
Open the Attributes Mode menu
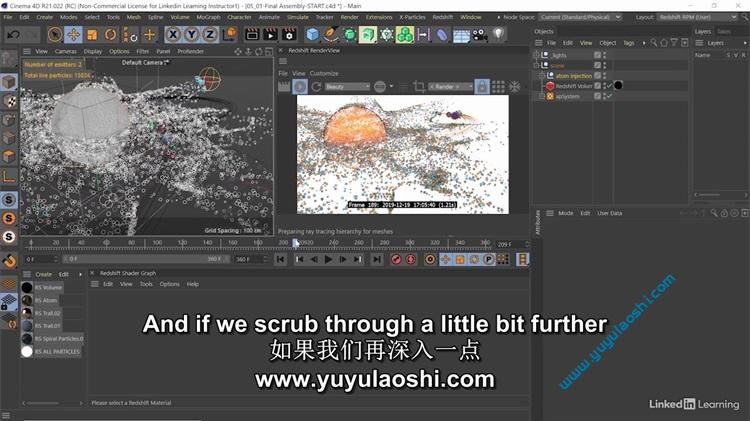(565, 213)
